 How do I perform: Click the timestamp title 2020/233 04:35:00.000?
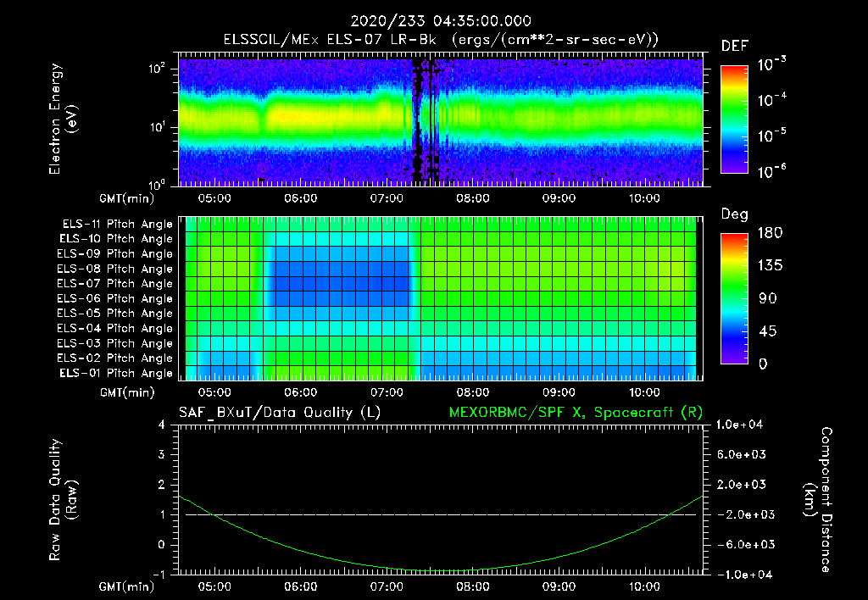[x=441, y=21]
